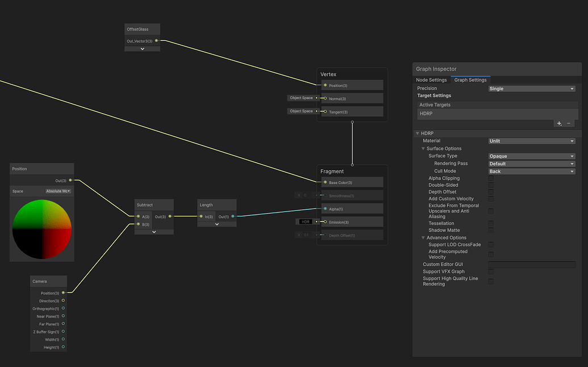
Task: Click the Subtract node's collapse chevron
Action: point(154,232)
